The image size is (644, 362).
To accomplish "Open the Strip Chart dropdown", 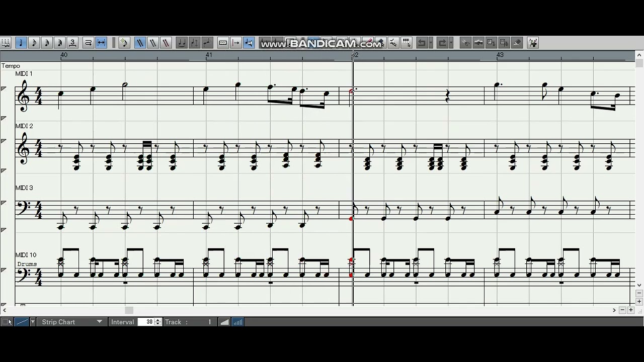I will click(x=72, y=322).
